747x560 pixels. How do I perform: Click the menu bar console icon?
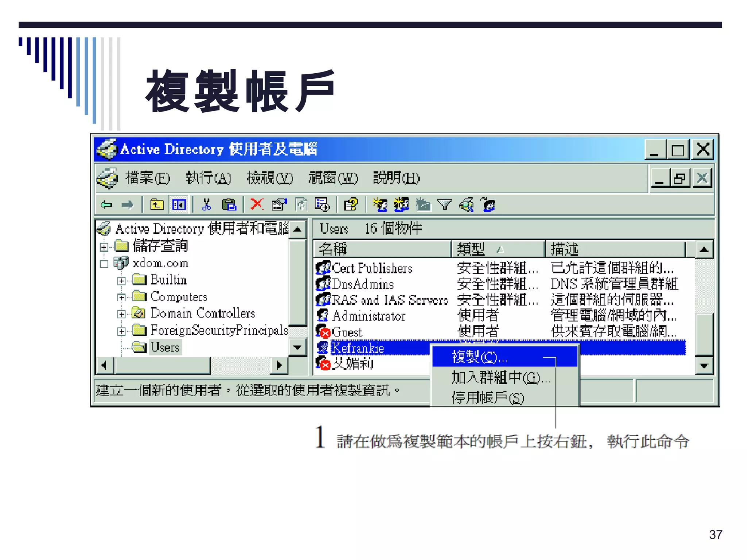[107, 178]
